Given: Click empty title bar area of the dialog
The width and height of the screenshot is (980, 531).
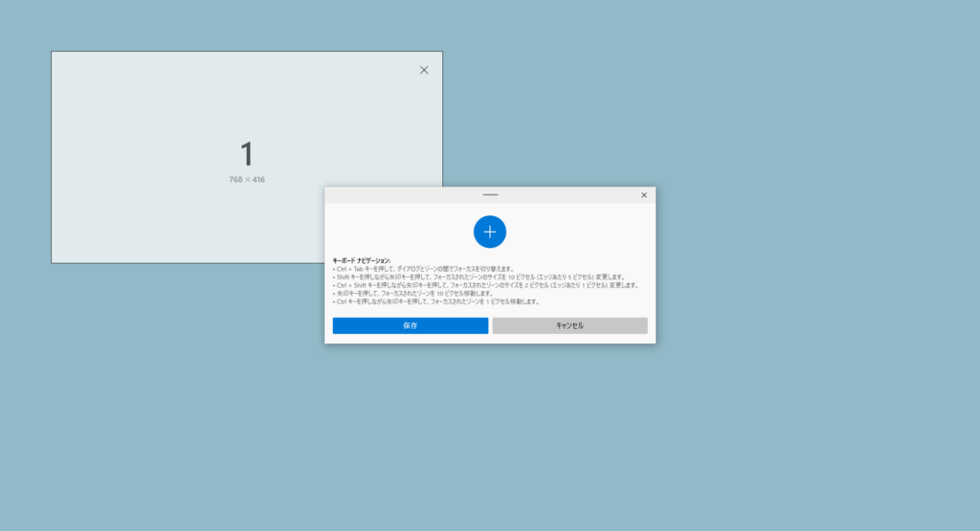Looking at the screenshot, I should (x=402, y=195).
